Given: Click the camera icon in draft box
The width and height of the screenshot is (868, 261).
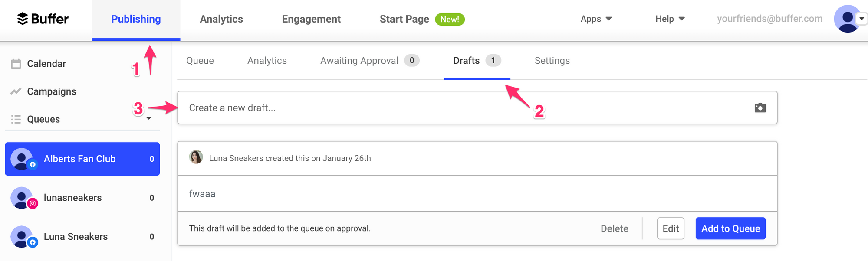Looking at the screenshot, I should tap(760, 108).
